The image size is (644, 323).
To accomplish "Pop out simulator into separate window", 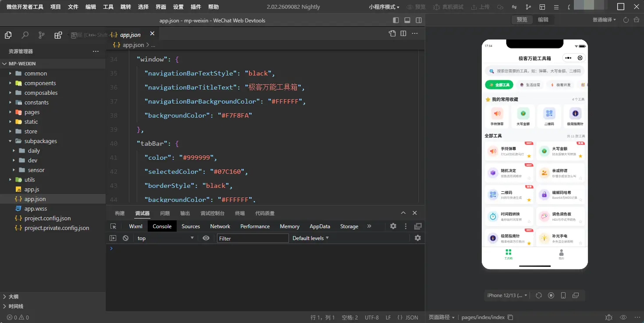I will (576, 295).
